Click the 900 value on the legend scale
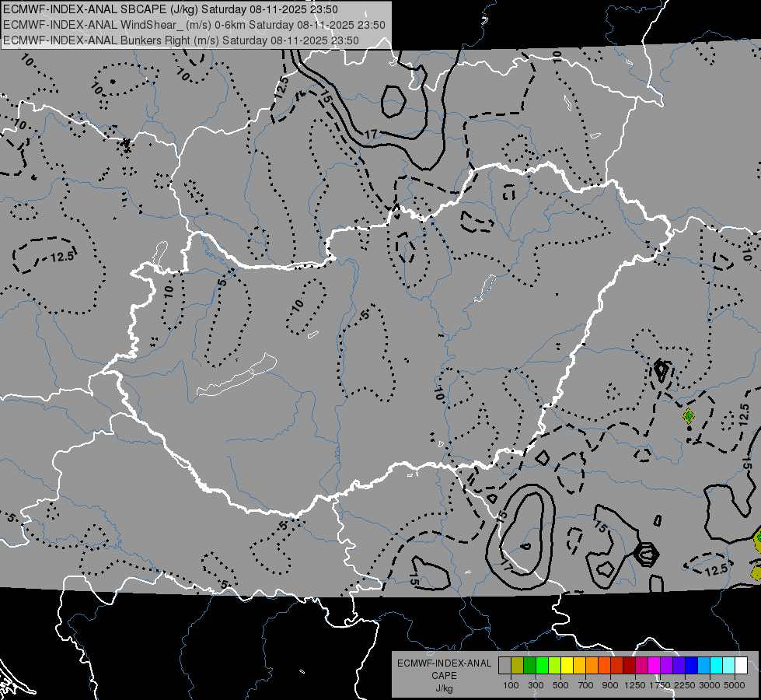 (610, 685)
